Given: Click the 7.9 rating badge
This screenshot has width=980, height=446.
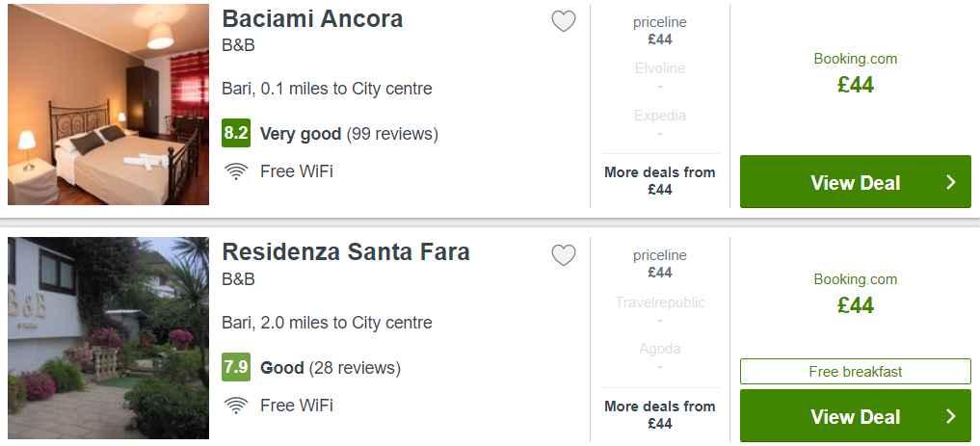Looking at the screenshot, I should [x=236, y=367].
